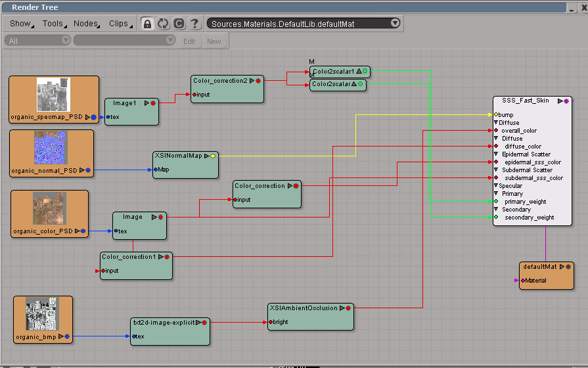Screen dimensions: 588x368
Task: Click the yellow output port on XSINormalMap node
Action: pyautogui.click(x=213, y=156)
